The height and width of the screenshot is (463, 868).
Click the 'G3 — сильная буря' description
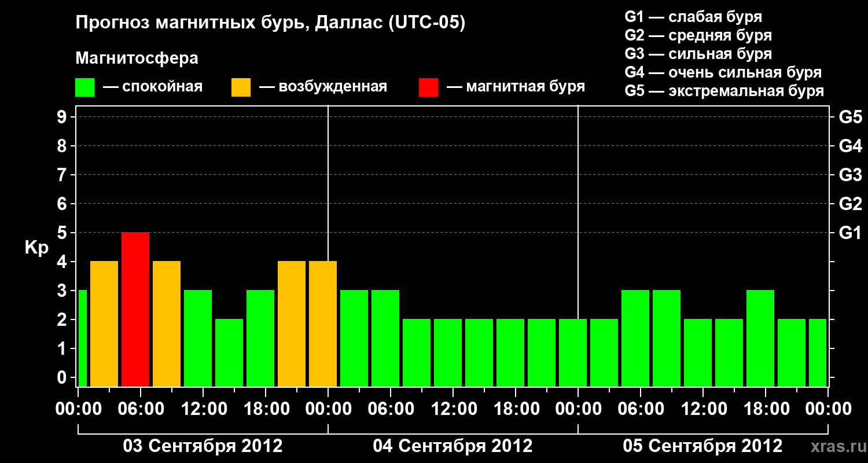coord(698,54)
